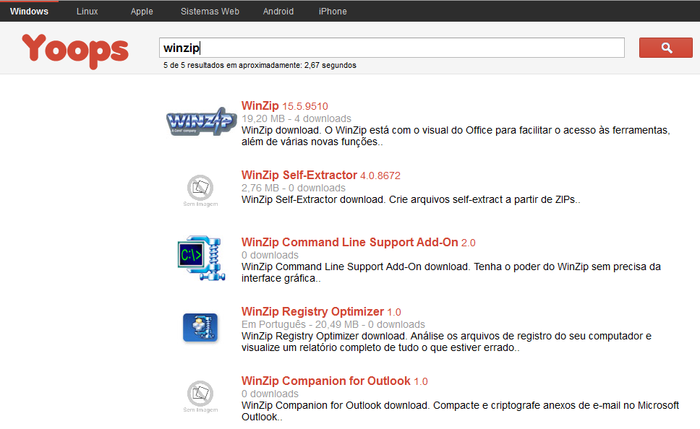The width and height of the screenshot is (700, 429).
Task: Click the Command Line Support Add-On description
Action: pyautogui.click(x=451, y=272)
